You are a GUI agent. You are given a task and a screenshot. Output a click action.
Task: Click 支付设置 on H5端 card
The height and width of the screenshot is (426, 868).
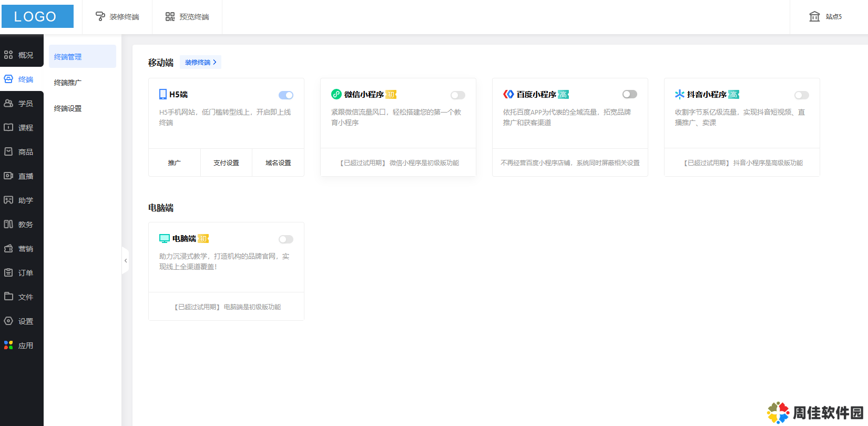(x=226, y=163)
